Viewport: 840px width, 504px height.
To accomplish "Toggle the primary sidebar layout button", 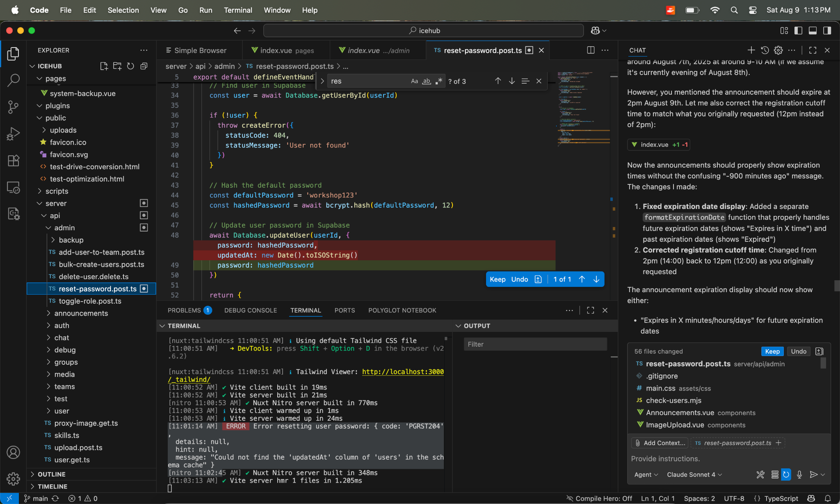I will (x=798, y=30).
